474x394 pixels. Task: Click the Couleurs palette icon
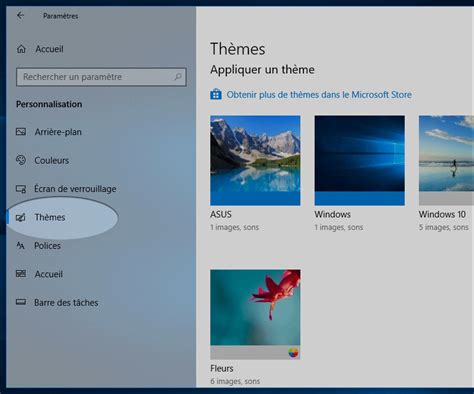[21, 160]
